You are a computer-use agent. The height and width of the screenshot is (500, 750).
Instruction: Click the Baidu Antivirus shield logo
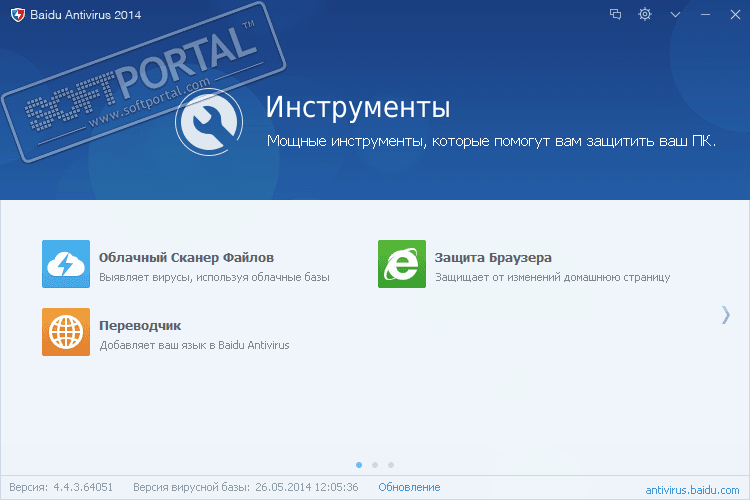tap(18, 15)
